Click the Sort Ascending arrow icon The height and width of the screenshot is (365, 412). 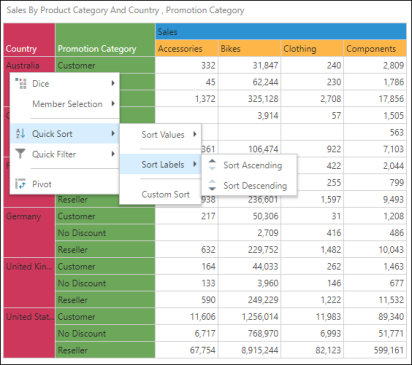pos(212,165)
